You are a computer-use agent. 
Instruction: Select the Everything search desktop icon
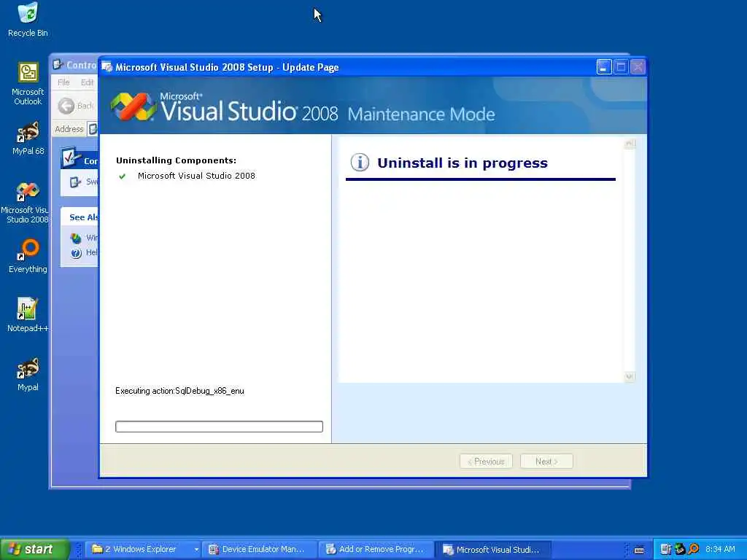pos(28,256)
